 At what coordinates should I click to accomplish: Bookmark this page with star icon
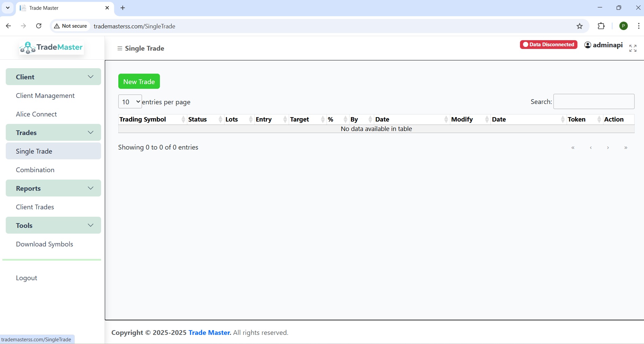[580, 26]
